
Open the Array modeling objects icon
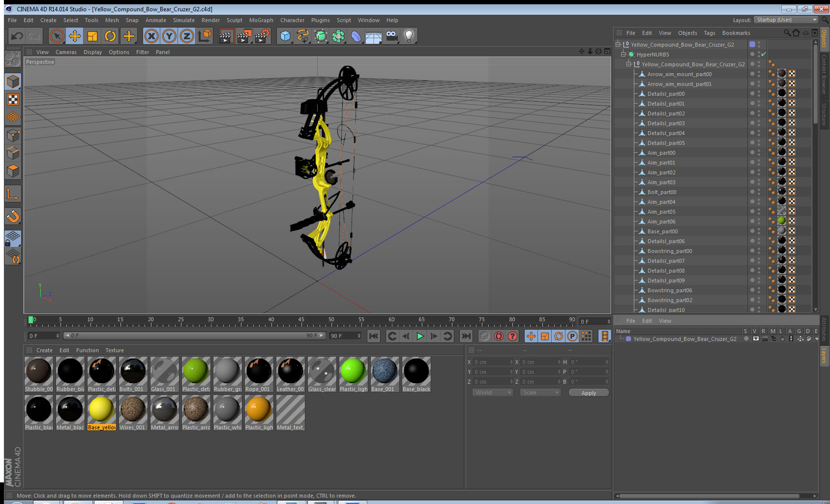click(x=338, y=36)
